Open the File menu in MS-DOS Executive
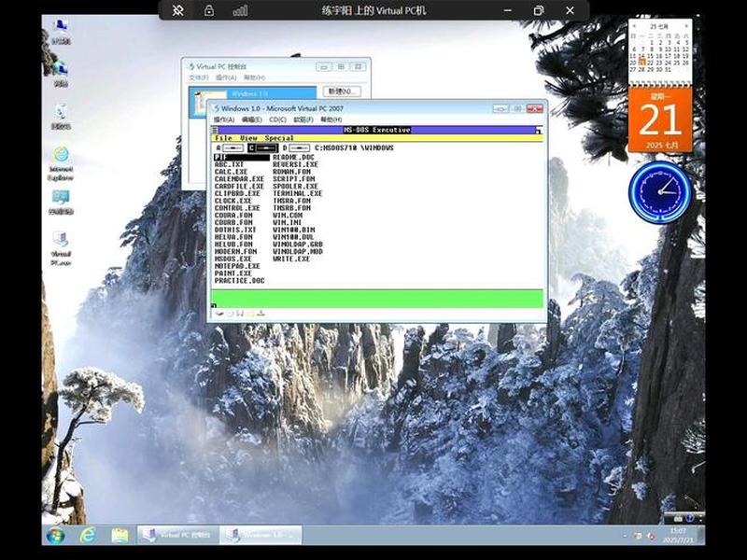Image resolution: width=747 pixels, height=560 pixels. coord(223,138)
